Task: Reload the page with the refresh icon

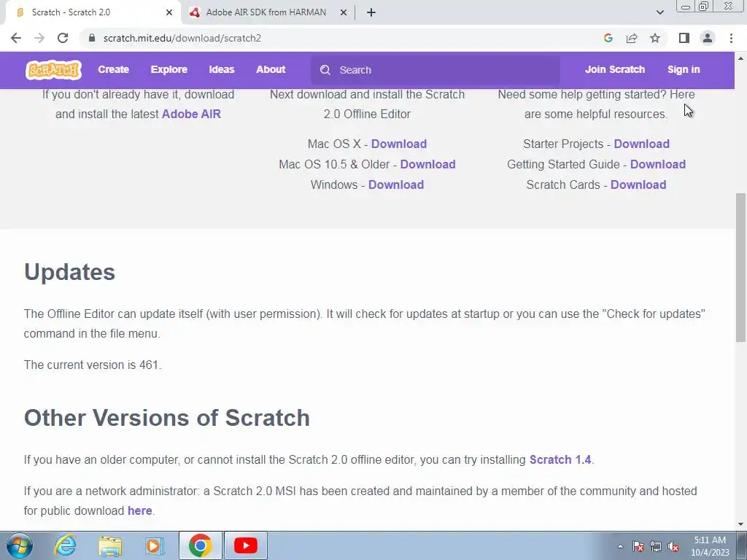Action: click(63, 38)
